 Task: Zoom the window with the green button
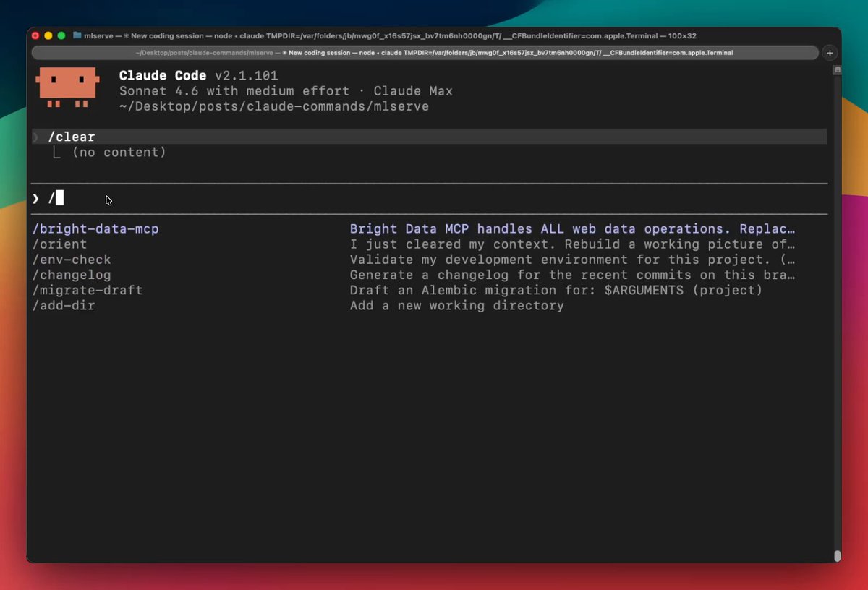pyautogui.click(x=61, y=35)
